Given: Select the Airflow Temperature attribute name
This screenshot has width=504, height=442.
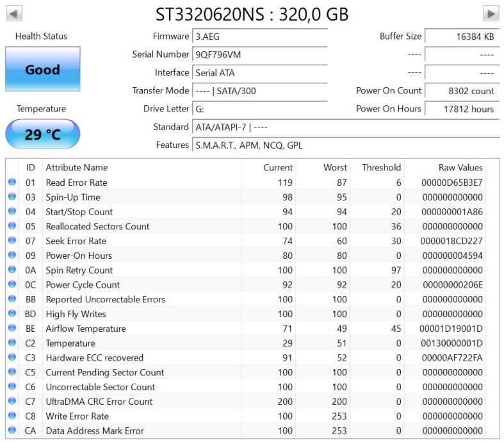Looking at the screenshot, I should (86, 329).
